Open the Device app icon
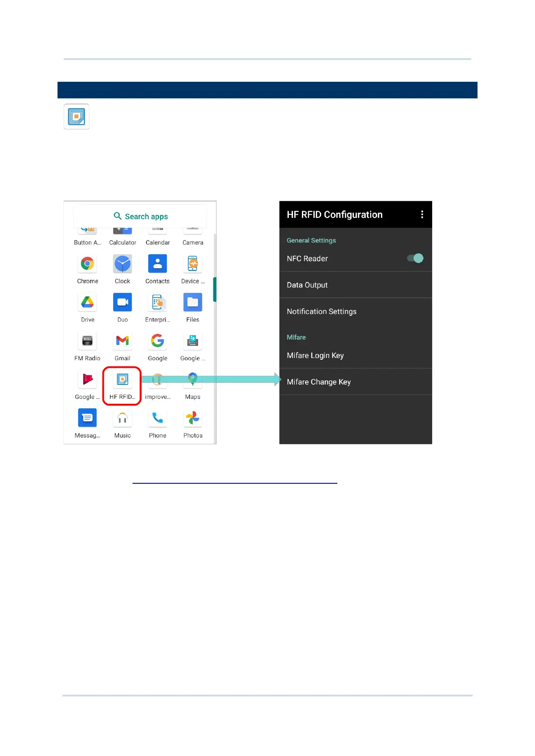Viewport: 535px width, 756px height. coord(193,264)
